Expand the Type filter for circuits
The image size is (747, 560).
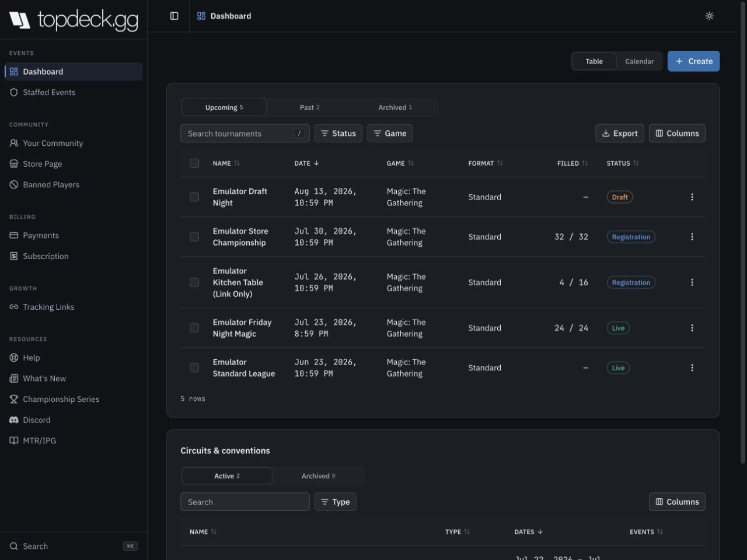pos(336,502)
